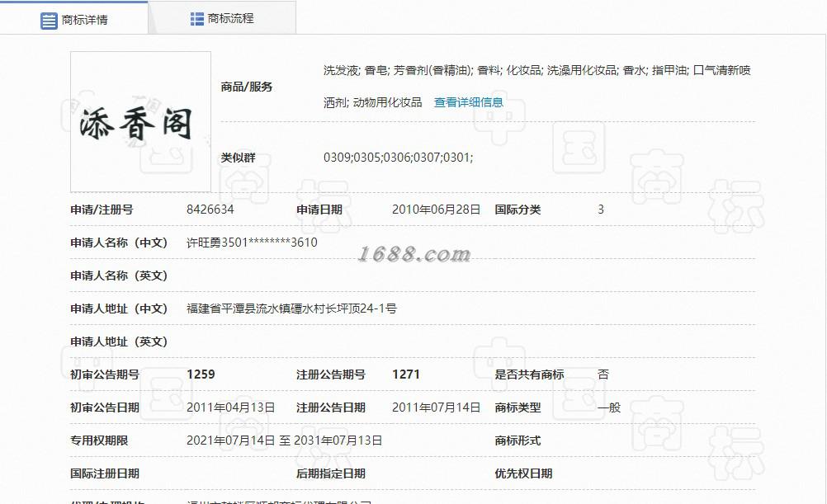Viewport: 827px width, 504px height.
Task: Click the 商标类型 value 一般
Action: [609, 407]
